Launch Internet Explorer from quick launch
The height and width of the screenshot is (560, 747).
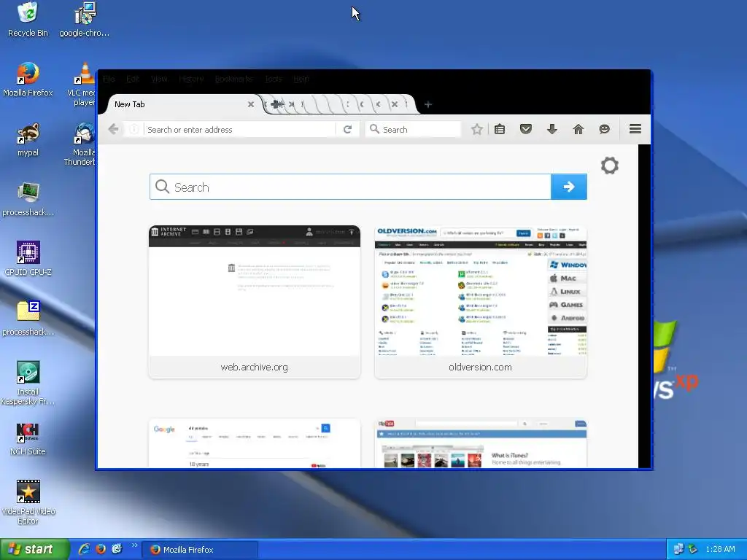click(84, 549)
